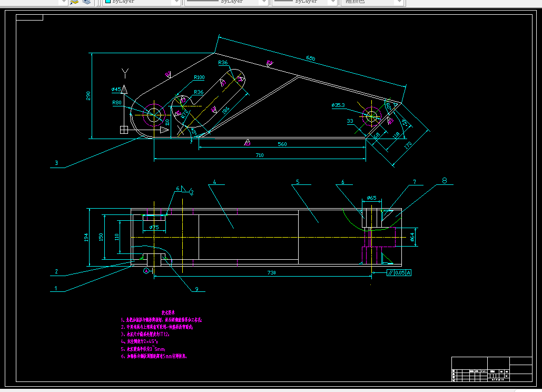Click the cyan swatch in color control
The width and height of the screenshot is (542, 392).
click(x=108, y=2)
